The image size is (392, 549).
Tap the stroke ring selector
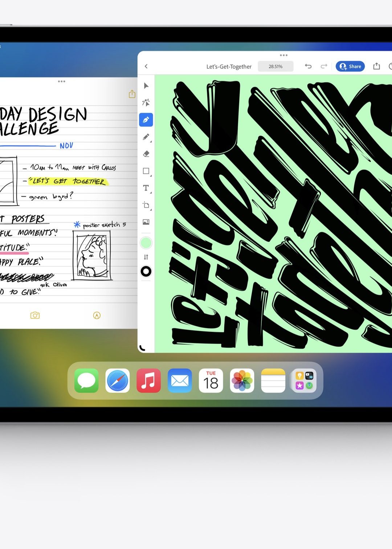pyautogui.click(x=146, y=272)
